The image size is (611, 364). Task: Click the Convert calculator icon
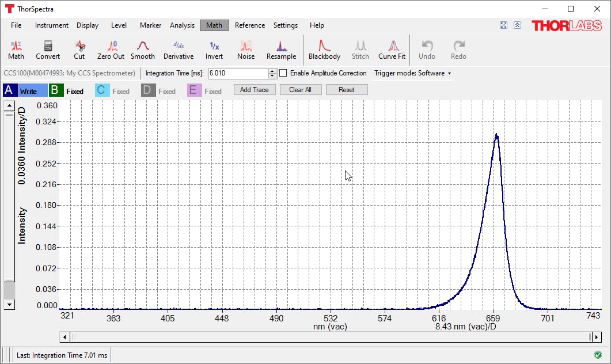[x=48, y=46]
